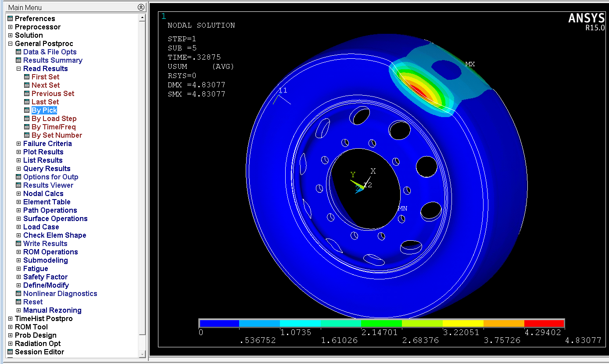Select By Pick in Read Results
This screenshot has width=609, height=364.
pyautogui.click(x=44, y=110)
